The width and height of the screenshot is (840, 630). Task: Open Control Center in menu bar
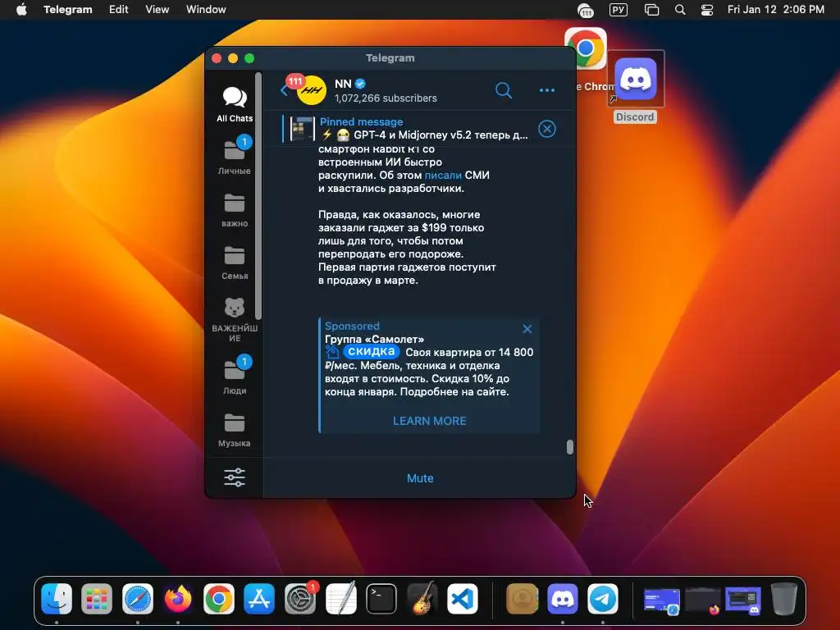tap(706, 10)
